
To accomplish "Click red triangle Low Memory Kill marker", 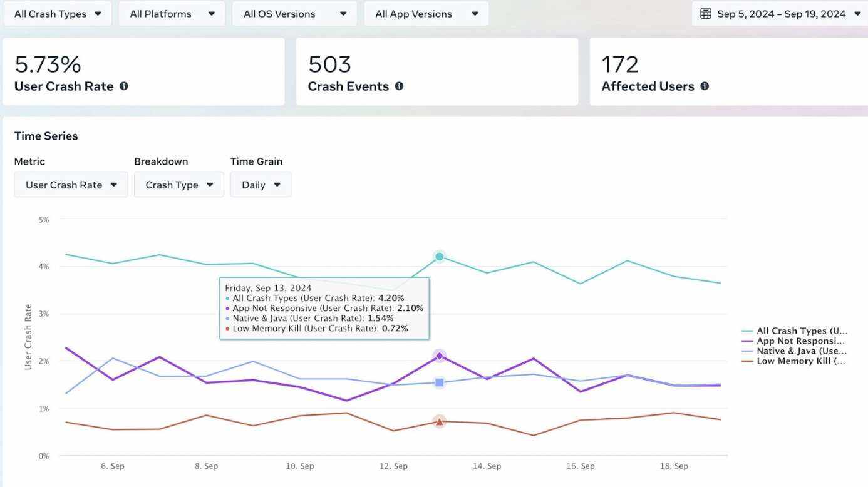I will (439, 422).
